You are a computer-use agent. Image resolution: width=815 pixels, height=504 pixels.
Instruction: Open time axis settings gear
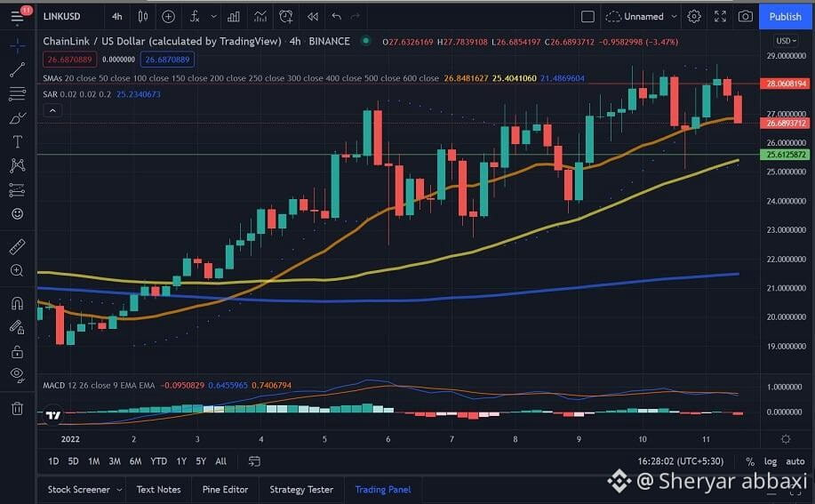786,439
